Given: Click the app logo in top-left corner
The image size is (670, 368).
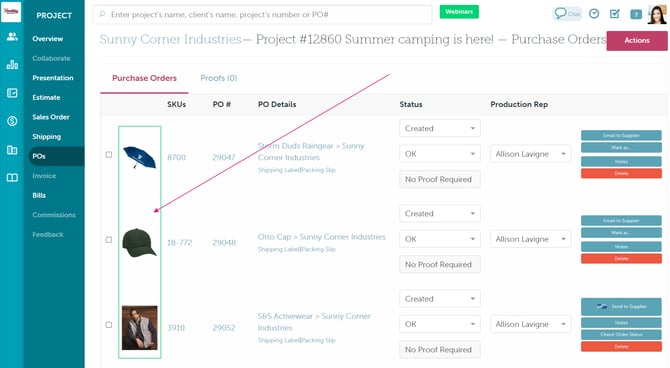Looking at the screenshot, I should click(11, 12).
